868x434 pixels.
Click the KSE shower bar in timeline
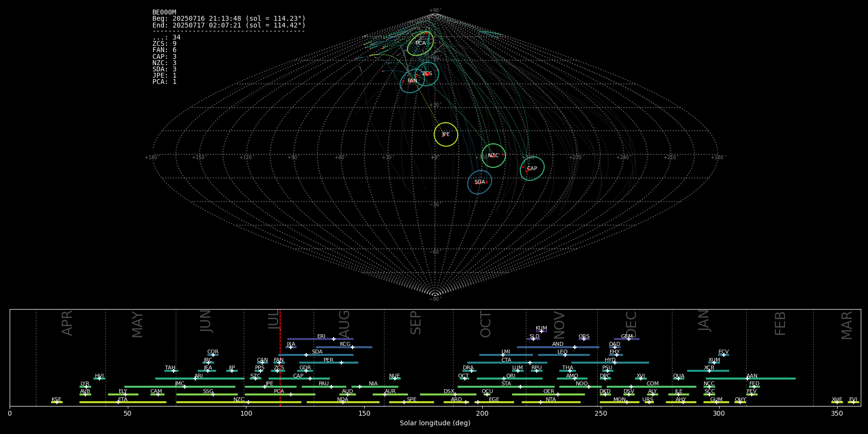coord(57,402)
